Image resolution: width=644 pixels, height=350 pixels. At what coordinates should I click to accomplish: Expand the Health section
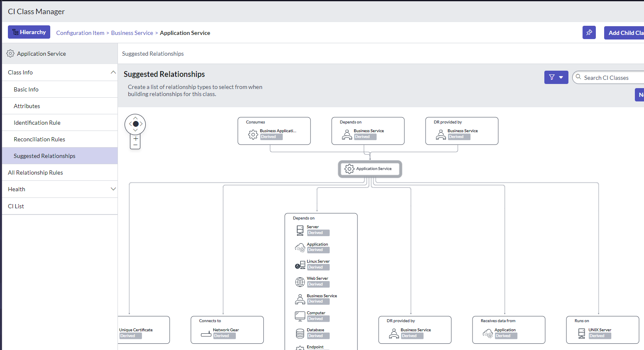(113, 189)
